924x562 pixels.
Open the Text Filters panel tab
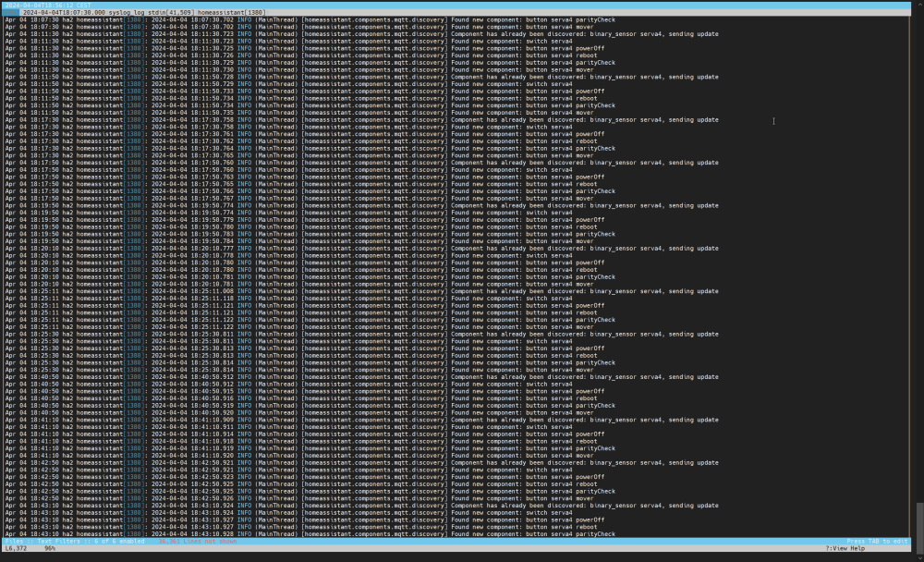61,542
